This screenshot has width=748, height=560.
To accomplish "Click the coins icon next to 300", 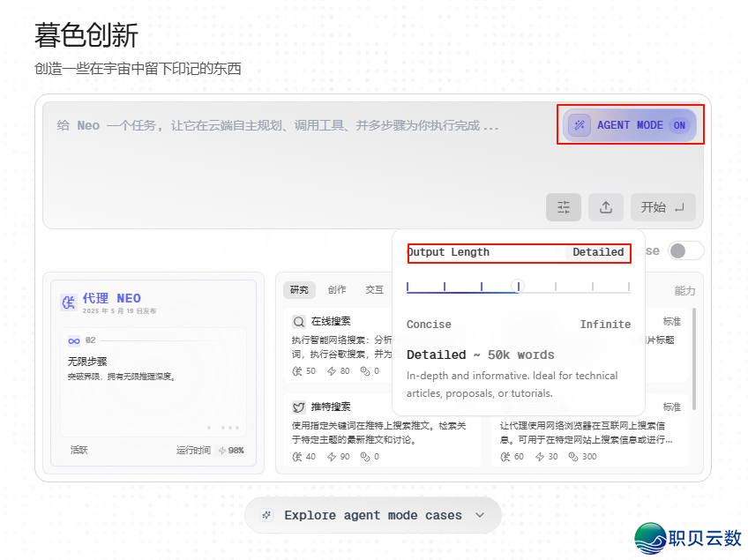I will [x=573, y=457].
